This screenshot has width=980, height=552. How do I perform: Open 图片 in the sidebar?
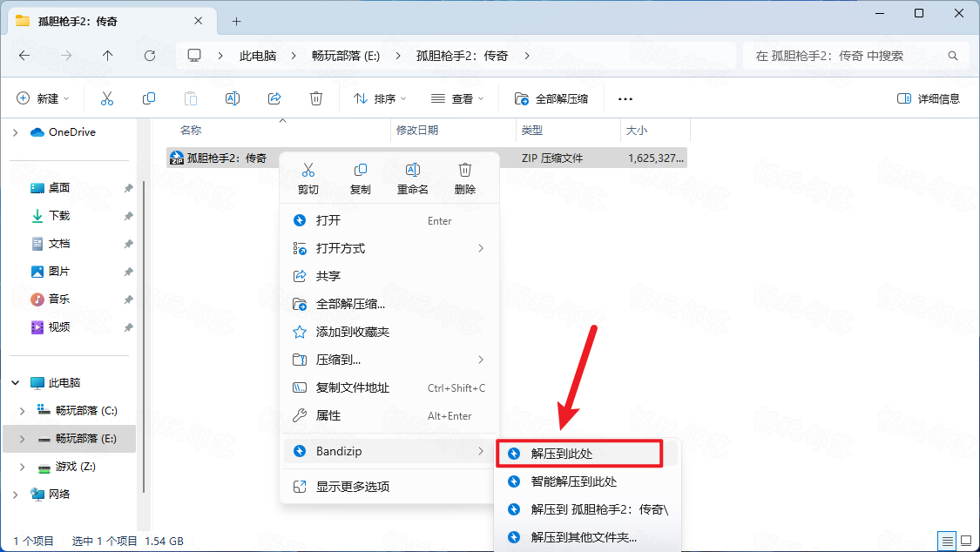[58, 271]
